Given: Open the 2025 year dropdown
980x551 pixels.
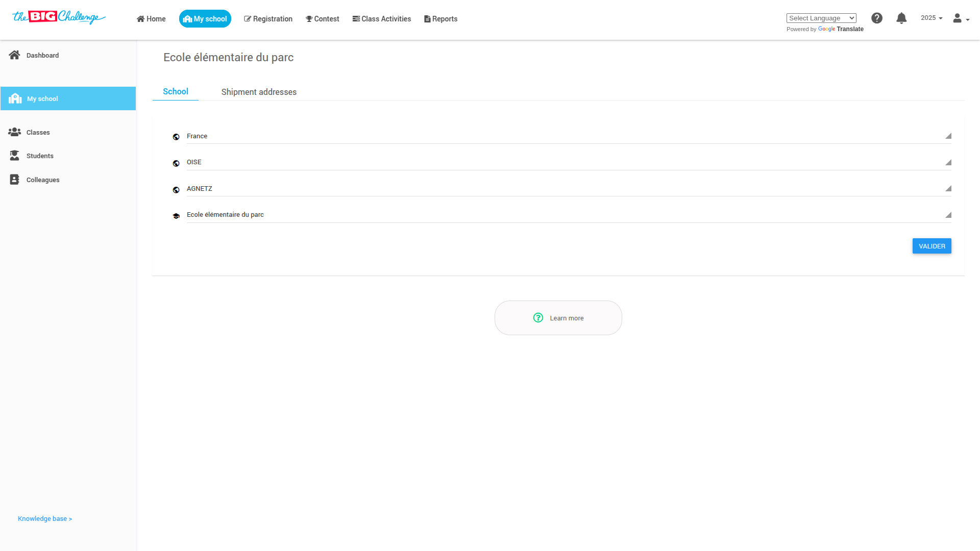Looking at the screenshot, I should coord(932,18).
